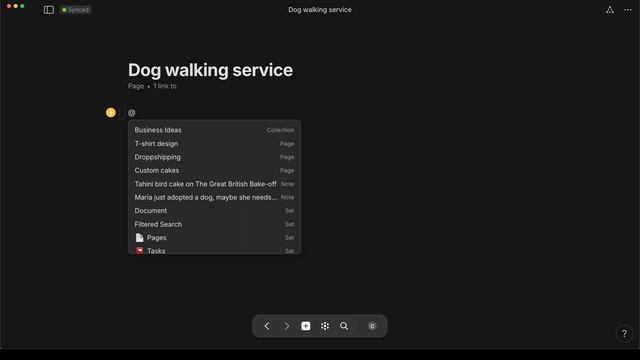This screenshot has width=640, height=360.
Task: Toggle the sidebar panel icon
Action: click(x=49, y=10)
